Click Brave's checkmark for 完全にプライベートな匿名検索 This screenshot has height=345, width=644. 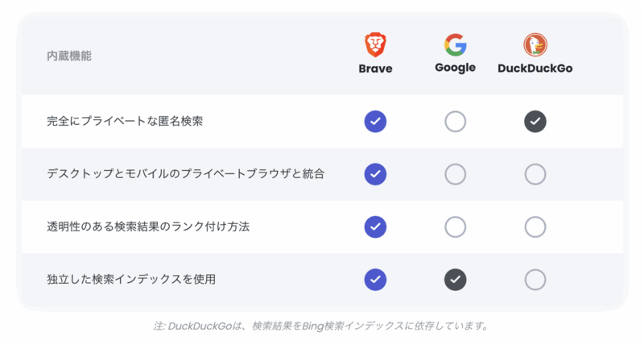(x=375, y=122)
